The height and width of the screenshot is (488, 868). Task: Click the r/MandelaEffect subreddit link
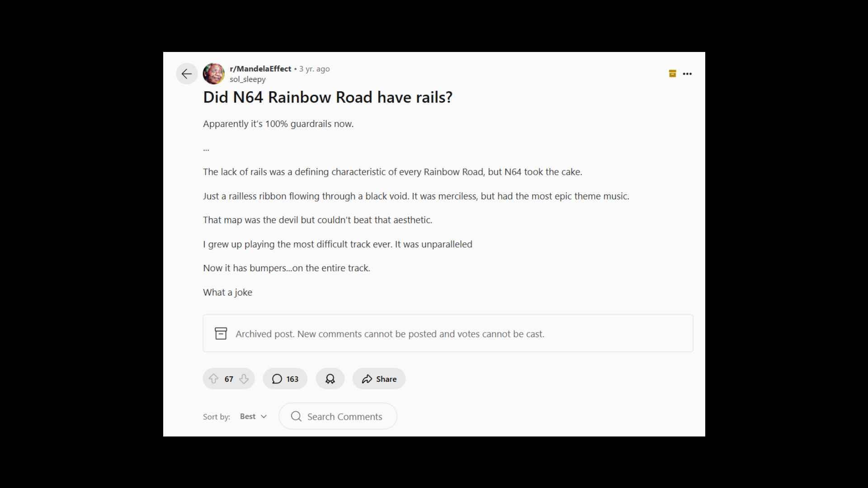coord(260,69)
